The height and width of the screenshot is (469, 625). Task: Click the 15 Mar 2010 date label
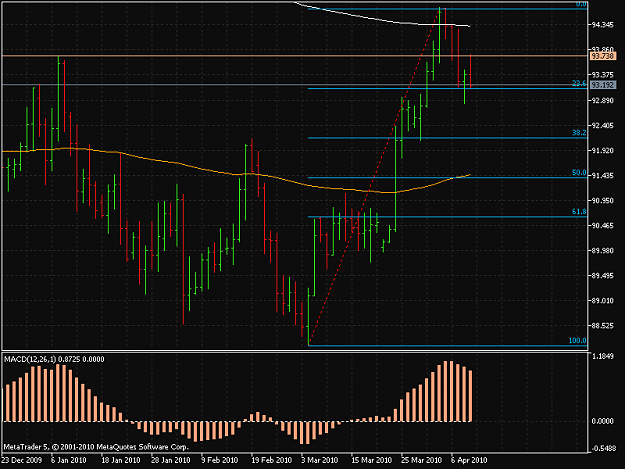tap(371, 460)
